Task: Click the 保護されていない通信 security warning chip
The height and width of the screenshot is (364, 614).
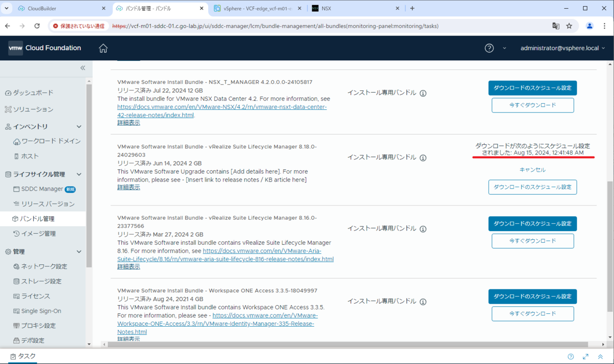Action: coord(78,26)
